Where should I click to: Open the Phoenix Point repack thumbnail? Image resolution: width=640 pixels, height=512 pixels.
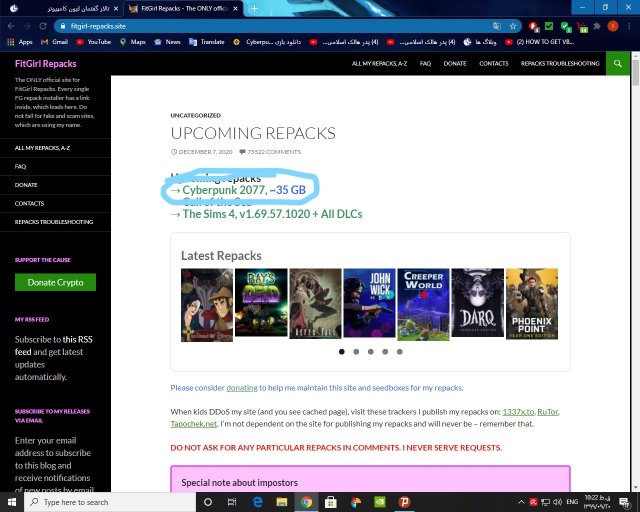click(532, 304)
